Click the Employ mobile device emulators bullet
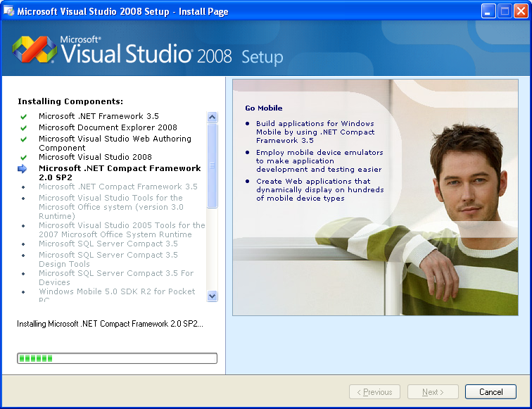Image resolution: width=532 pixels, height=409 pixels. (x=319, y=161)
